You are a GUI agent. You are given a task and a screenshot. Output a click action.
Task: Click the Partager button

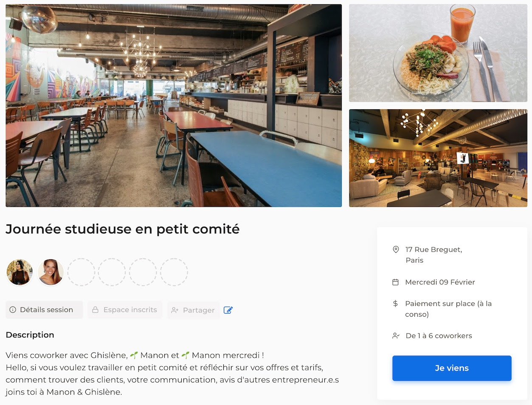(194, 310)
